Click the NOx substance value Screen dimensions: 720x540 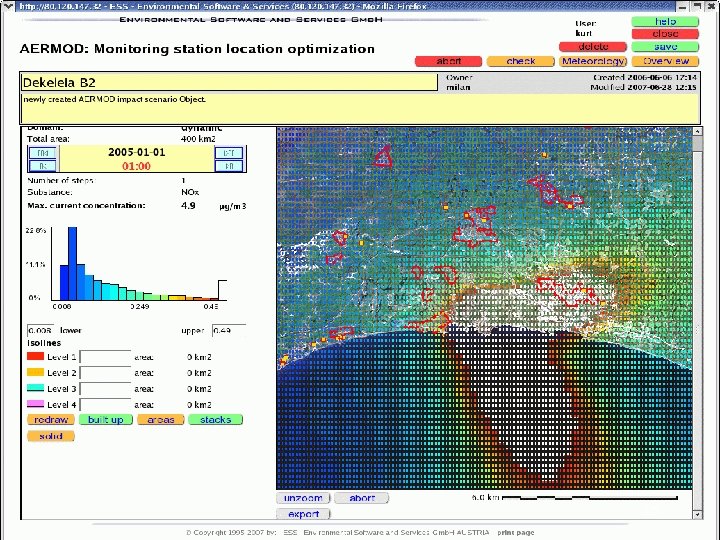click(x=190, y=192)
